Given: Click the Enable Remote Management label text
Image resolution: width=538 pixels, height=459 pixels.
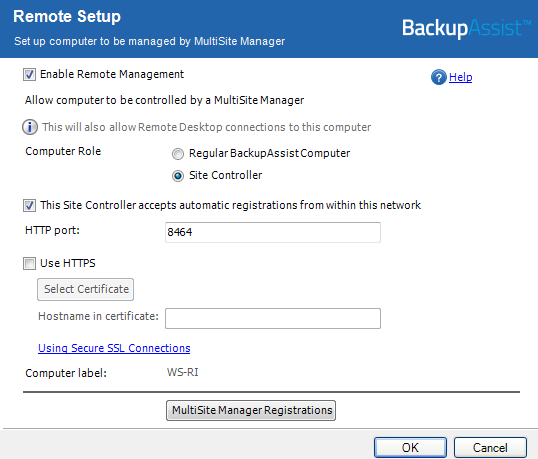Looking at the screenshot, I should pyautogui.click(x=112, y=74).
